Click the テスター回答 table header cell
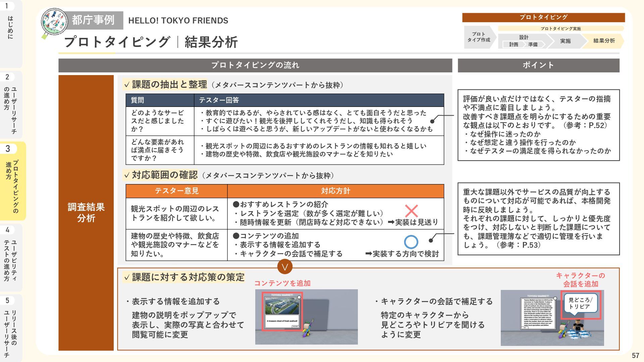Viewport: 644px width, 362px height. click(319, 100)
